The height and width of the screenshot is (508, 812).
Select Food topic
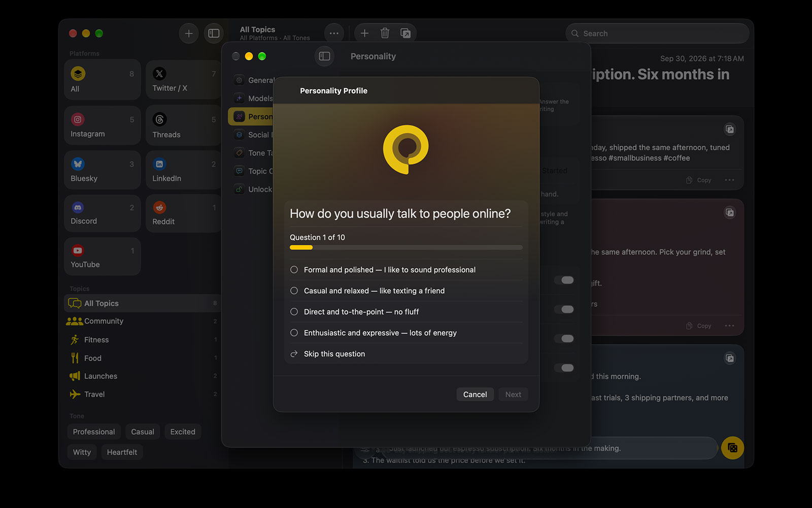pos(143,358)
